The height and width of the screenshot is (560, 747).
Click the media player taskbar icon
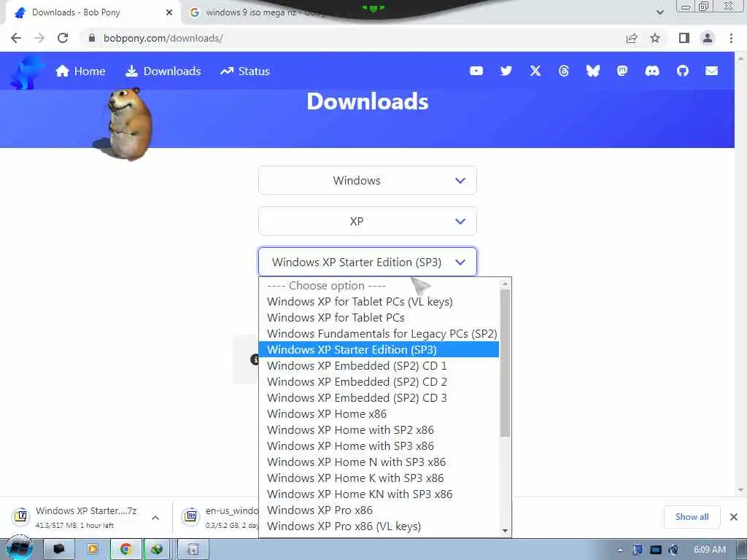[93, 550]
